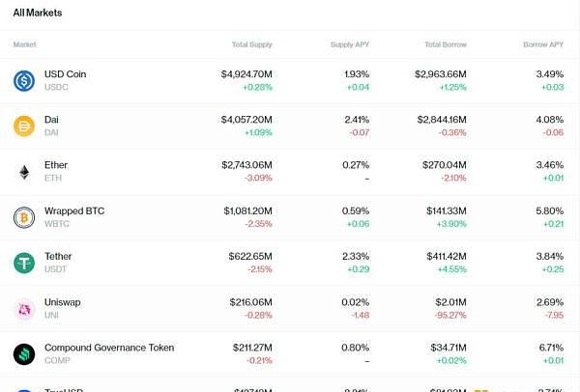Click the $141.33M total borrow value
The width and height of the screenshot is (580, 392).
(x=447, y=210)
